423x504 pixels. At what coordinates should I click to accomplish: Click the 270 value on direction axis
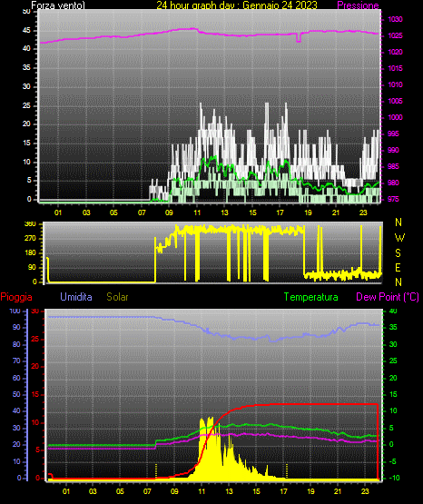30,239
